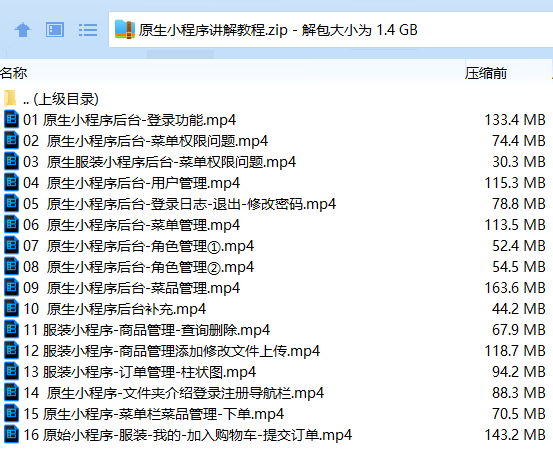Click the zip archive icon in address bar
Viewport: 553px width, 465px height.
click(x=125, y=29)
